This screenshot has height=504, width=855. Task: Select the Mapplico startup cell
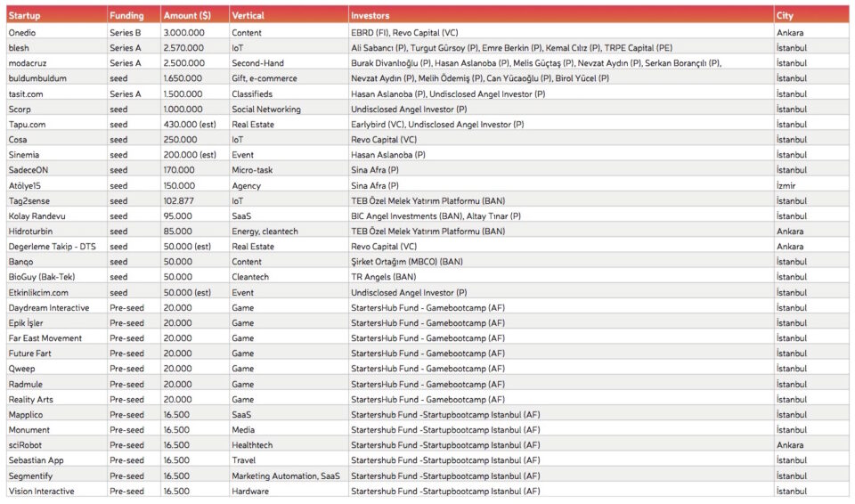click(x=57, y=415)
